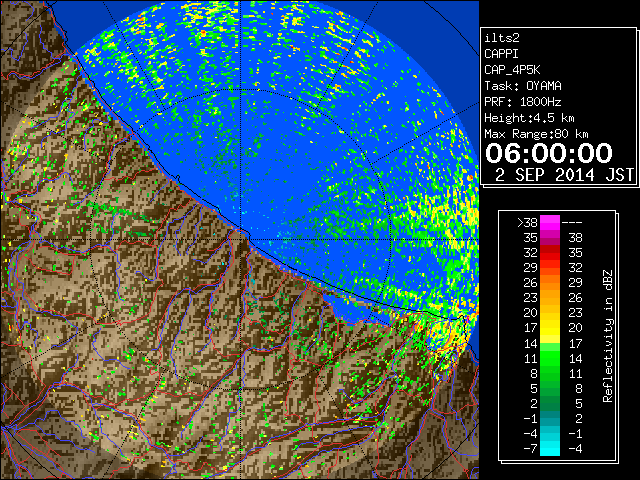The height and width of the screenshot is (480, 640).
Task: Click the 'Reflectivity in dBZ' axis title
Action: tap(608, 336)
